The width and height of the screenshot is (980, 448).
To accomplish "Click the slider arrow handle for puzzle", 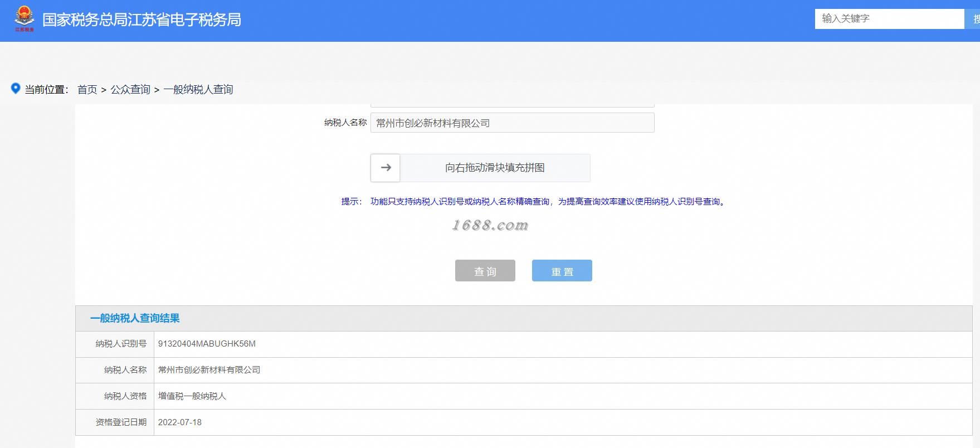I will pyautogui.click(x=386, y=168).
